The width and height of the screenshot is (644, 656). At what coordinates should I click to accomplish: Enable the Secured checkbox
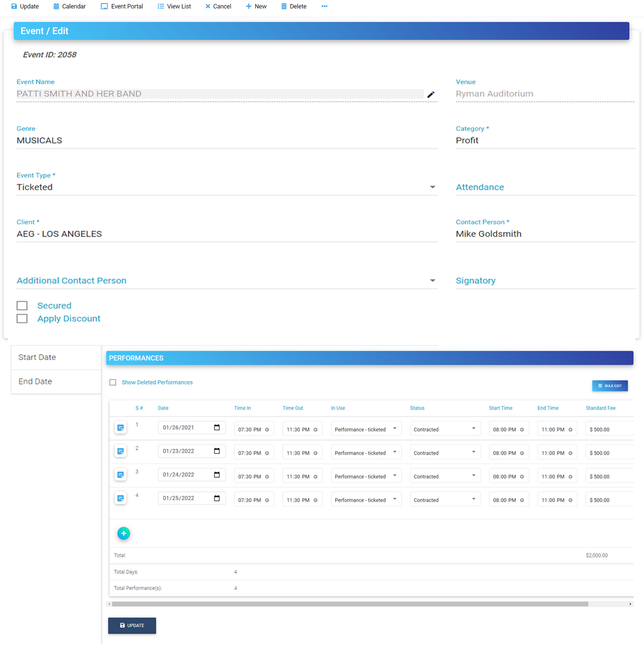[x=22, y=305]
